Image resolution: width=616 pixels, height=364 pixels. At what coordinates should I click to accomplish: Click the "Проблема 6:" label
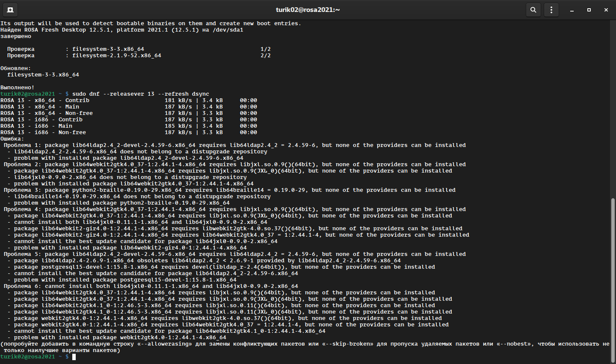[x=23, y=286]
